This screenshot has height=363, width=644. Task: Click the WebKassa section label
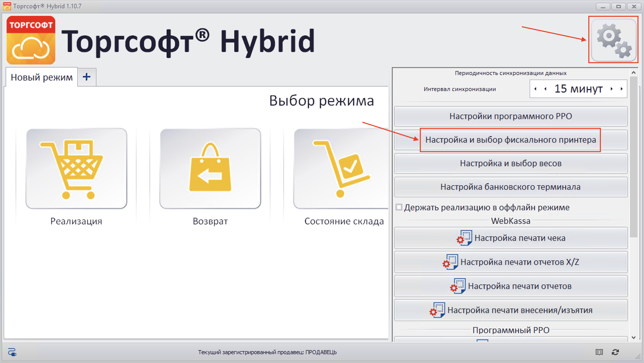(x=511, y=221)
